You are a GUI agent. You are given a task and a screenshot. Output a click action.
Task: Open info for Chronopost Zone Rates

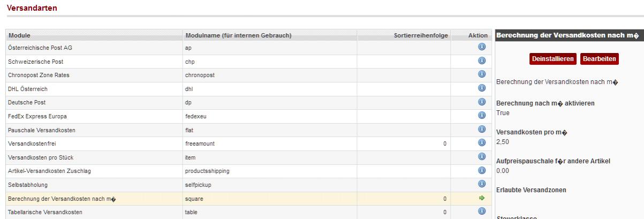click(481, 74)
